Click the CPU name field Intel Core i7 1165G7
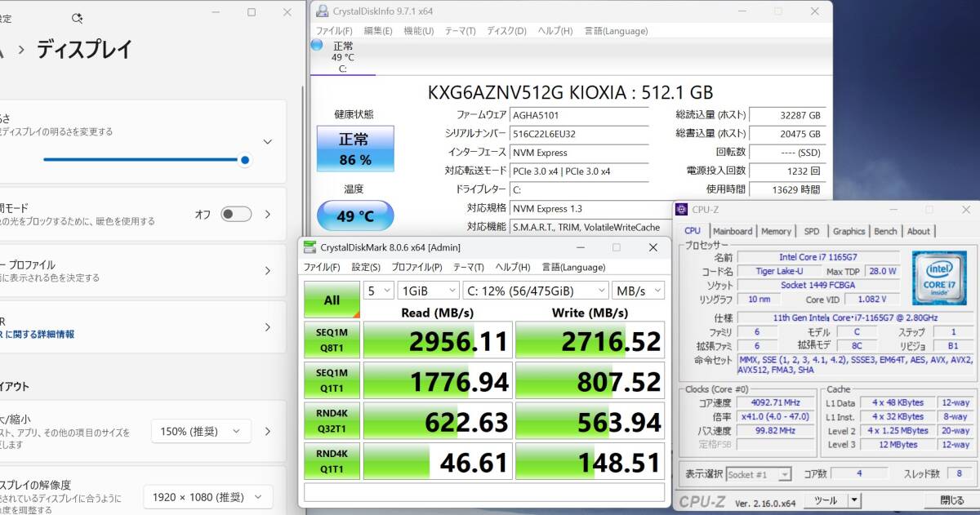The width and height of the screenshot is (980, 515). [818, 257]
